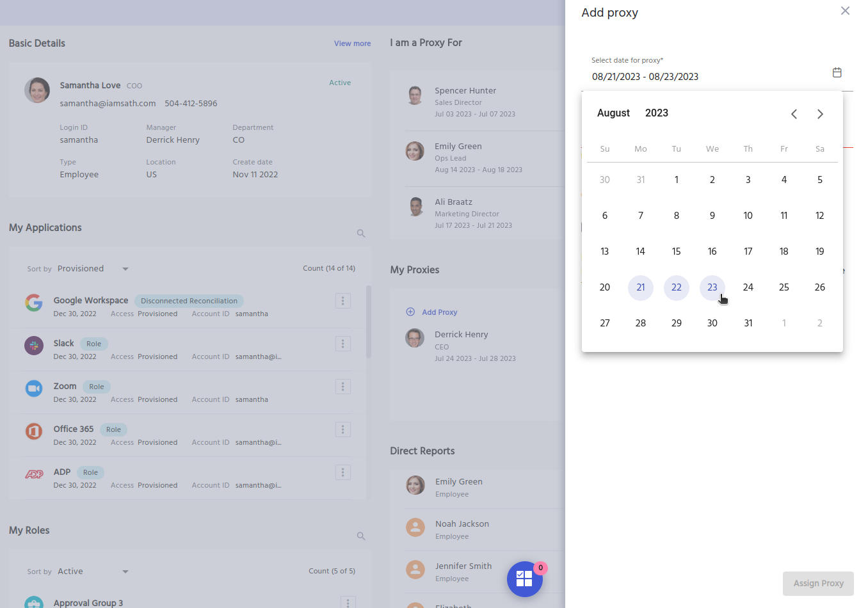Click Spencer Hunter avatar
The image size is (868, 608).
tap(415, 95)
